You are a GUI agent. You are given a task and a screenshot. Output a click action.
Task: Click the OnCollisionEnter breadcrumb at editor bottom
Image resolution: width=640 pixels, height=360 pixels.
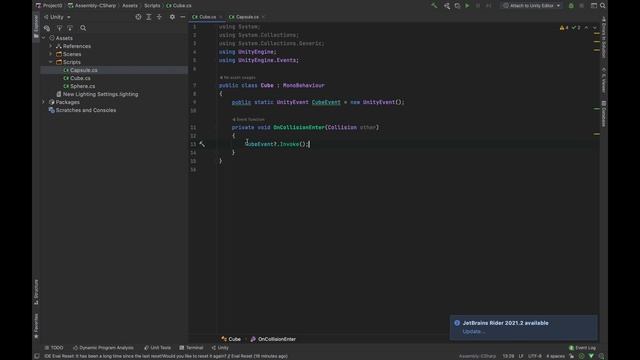point(273,339)
